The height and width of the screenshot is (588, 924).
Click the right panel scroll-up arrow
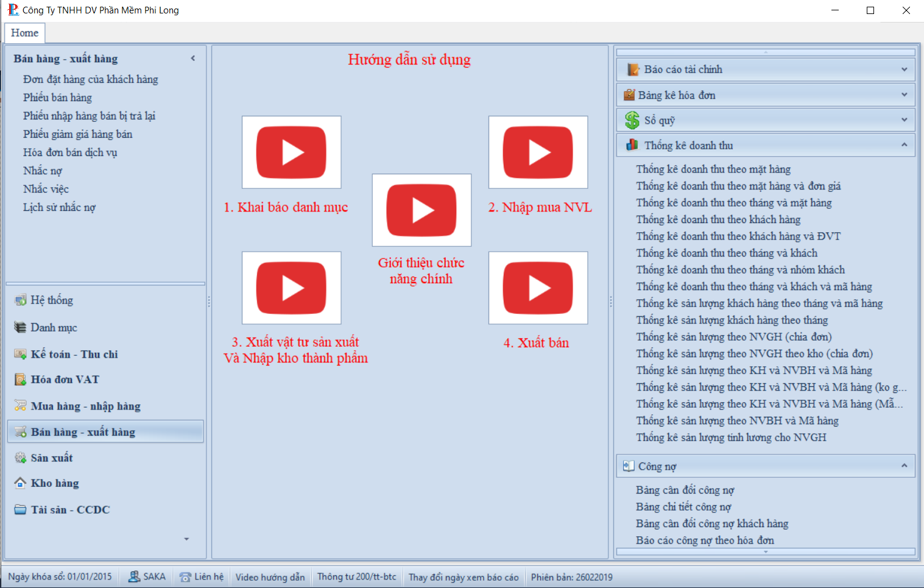(x=766, y=52)
